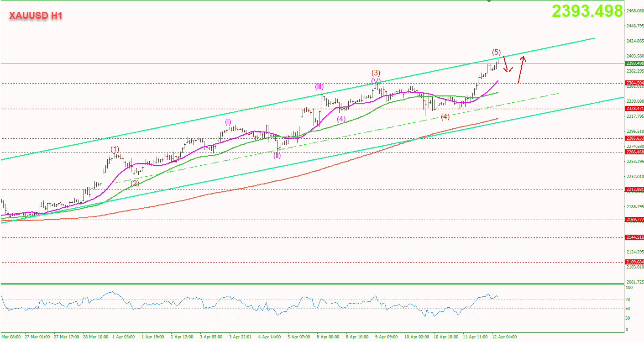Click the RSI scale value 100

tap(629, 288)
